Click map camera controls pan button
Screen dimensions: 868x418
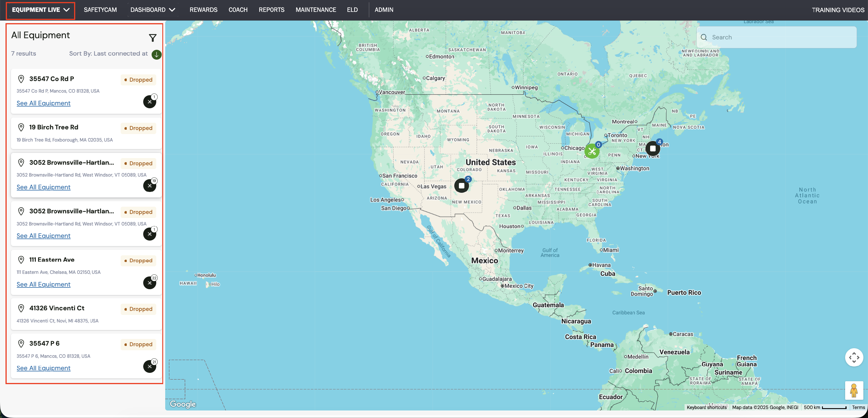click(854, 357)
